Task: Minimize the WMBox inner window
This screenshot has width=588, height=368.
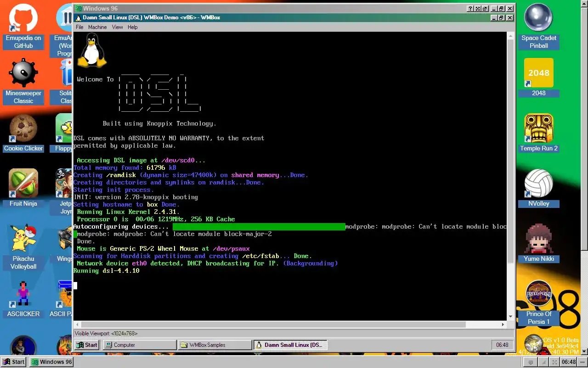Action: pos(494,17)
